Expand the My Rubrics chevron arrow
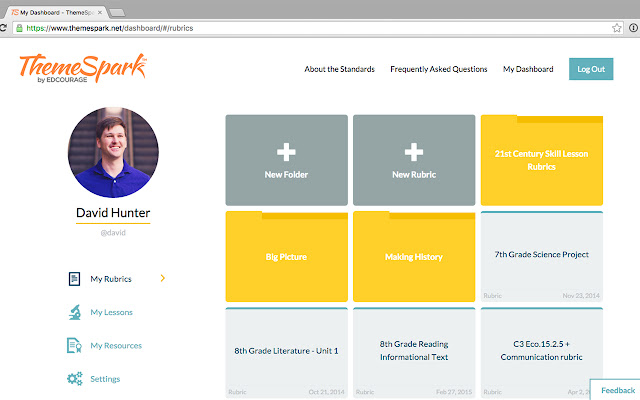Viewport: 640px width, 400px height. (162, 278)
